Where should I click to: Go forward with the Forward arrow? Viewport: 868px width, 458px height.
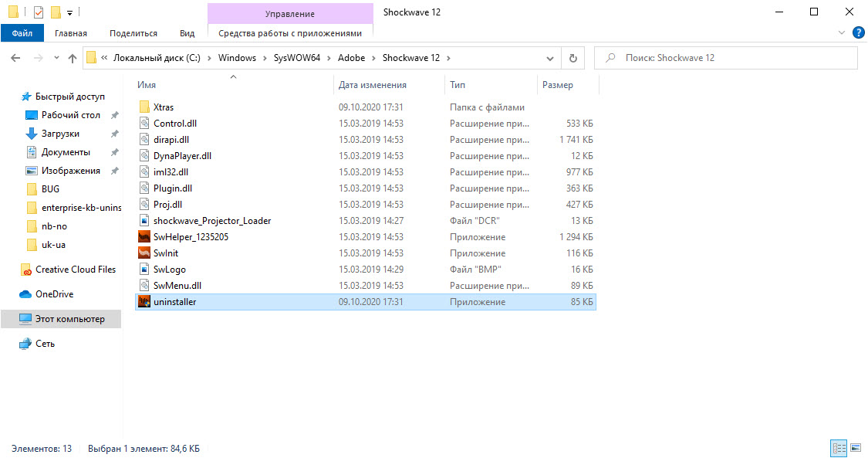tap(38, 58)
